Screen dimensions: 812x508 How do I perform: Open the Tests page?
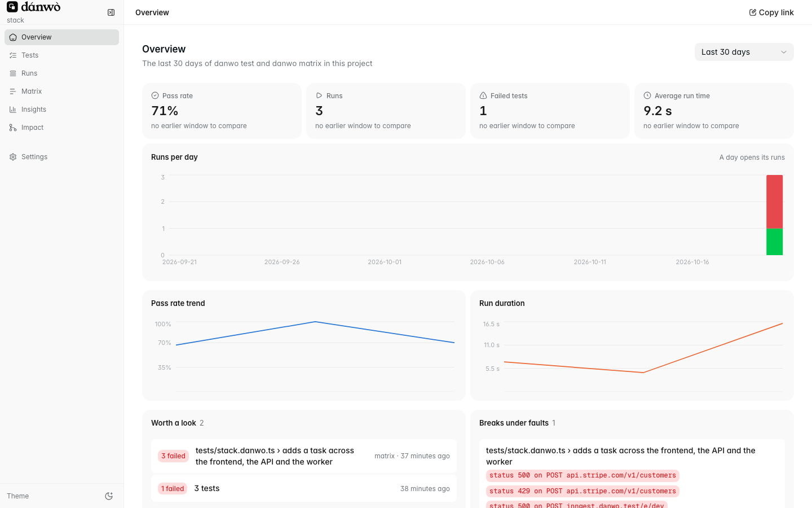(62, 55)
